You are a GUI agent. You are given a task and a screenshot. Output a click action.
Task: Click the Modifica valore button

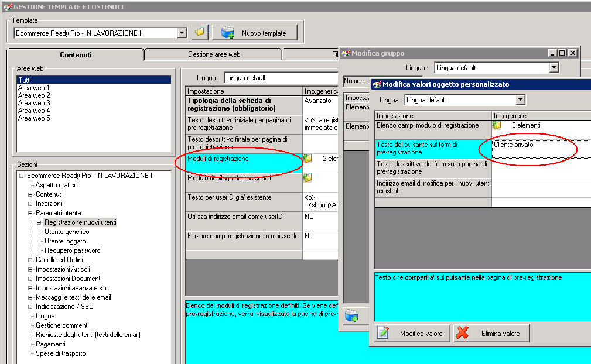point(412,333)
